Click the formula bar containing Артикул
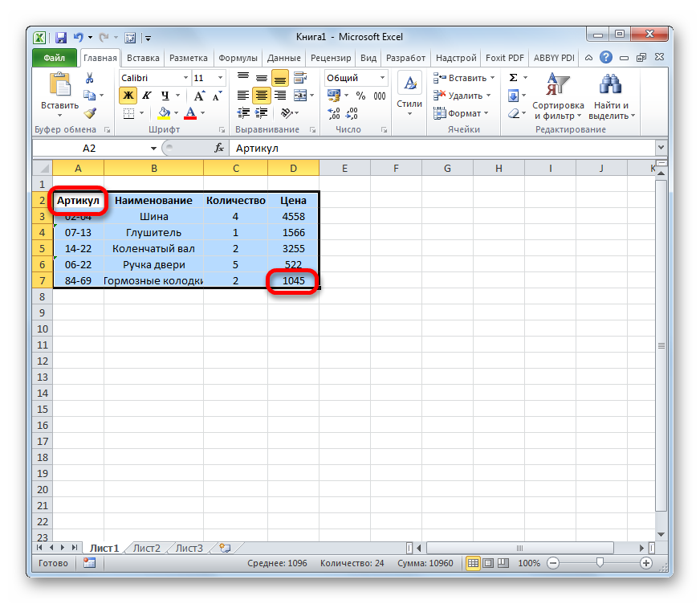This screenshot has height=604, width=700. [x=442, y=149]
